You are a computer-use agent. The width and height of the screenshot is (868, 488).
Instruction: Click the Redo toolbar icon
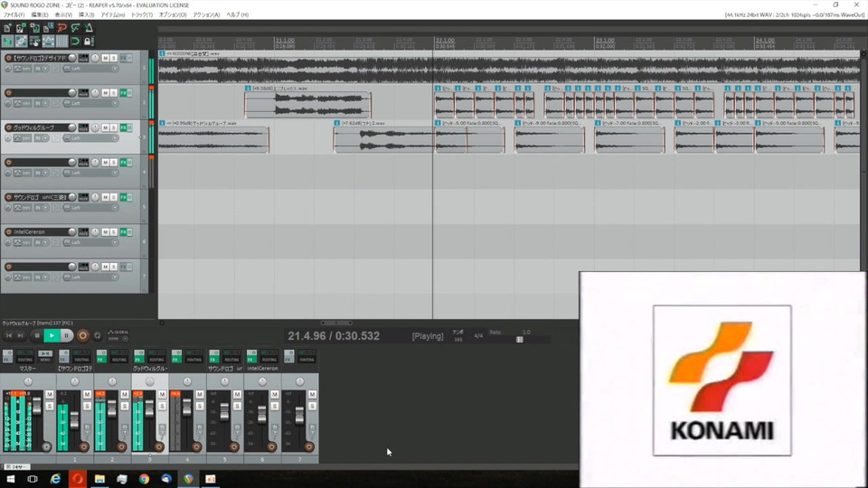tap(75, 28)
